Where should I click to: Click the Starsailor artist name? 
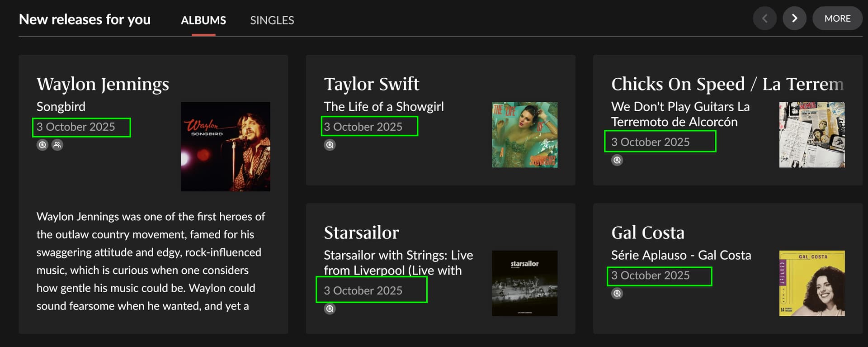[x=361, y=233]
